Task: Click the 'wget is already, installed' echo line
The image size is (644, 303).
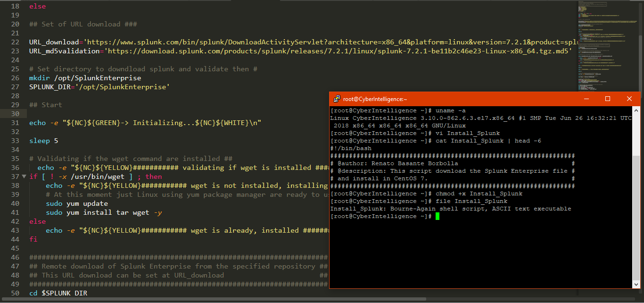Action: click(187, 230)
